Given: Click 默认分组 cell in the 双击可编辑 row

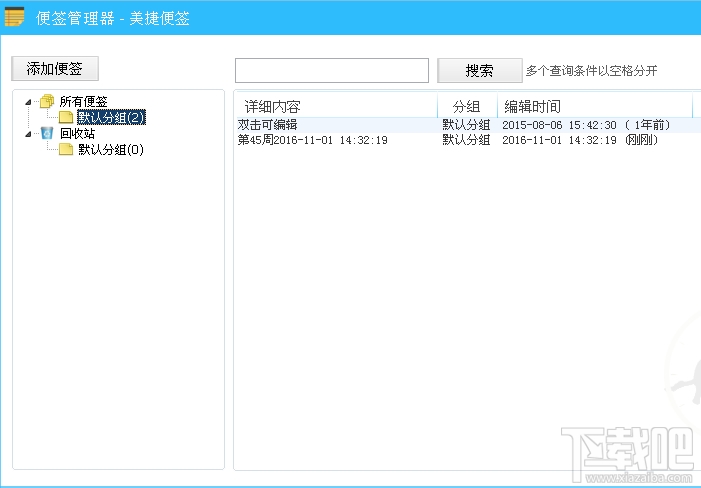Looking at the screenshot, I should point(466,125).
